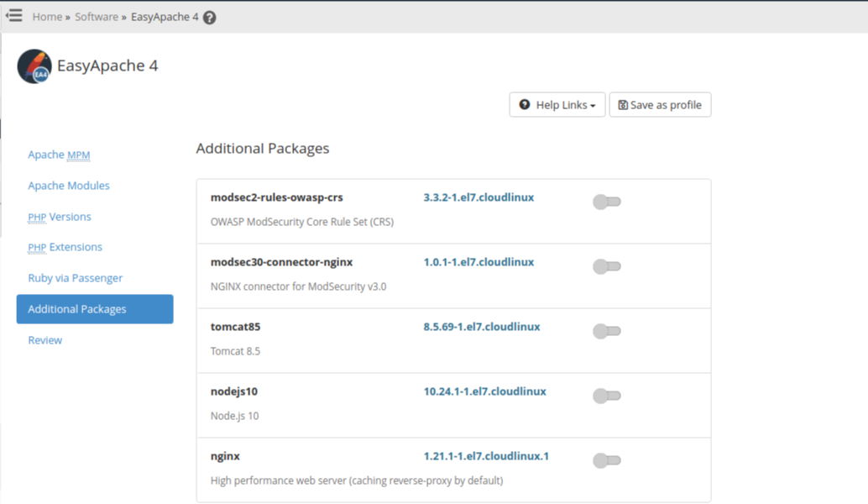The image size is (868, 504).
Task: Open the help question mark icon beside EasyApache 4
Action: coord(209,18)
